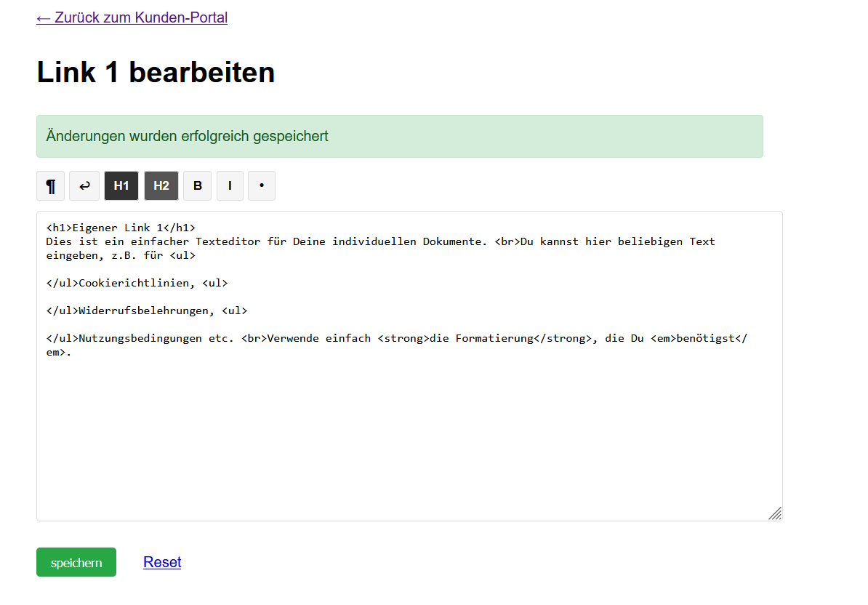This screenshot has width=868, height=605.
Task: Click the green speichern button
Action: (x=76, y=562)
